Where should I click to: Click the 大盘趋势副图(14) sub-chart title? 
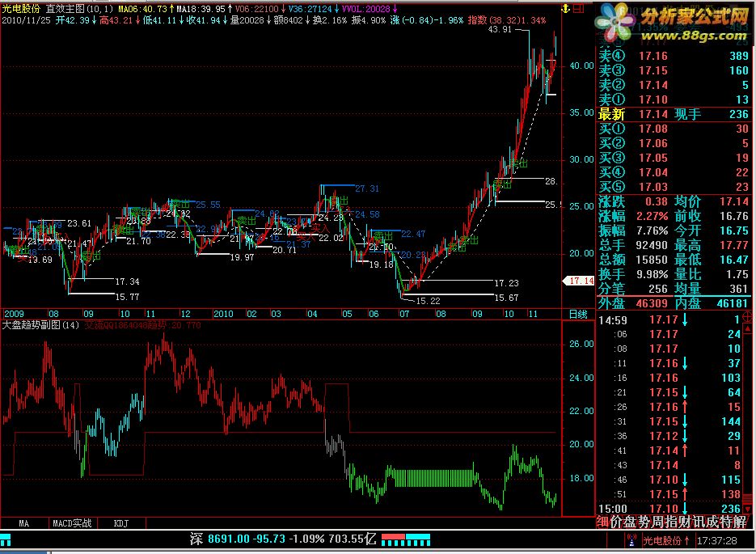[x=40, y=325]
